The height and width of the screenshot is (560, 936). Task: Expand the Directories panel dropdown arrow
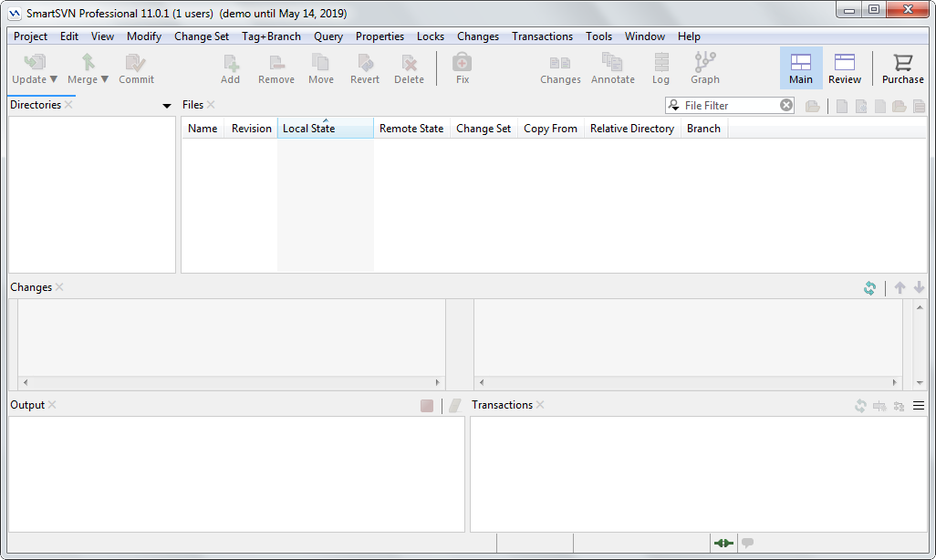pos(167,106)
